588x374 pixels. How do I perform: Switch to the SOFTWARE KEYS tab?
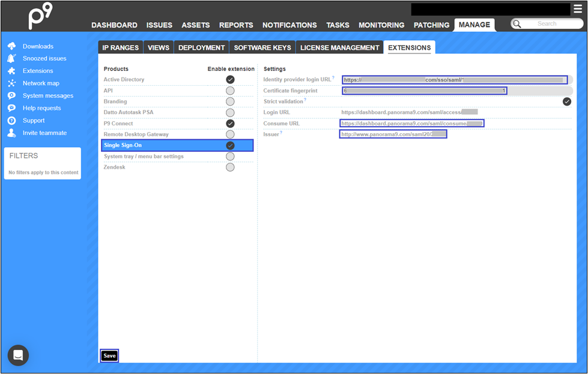point(262,47)
